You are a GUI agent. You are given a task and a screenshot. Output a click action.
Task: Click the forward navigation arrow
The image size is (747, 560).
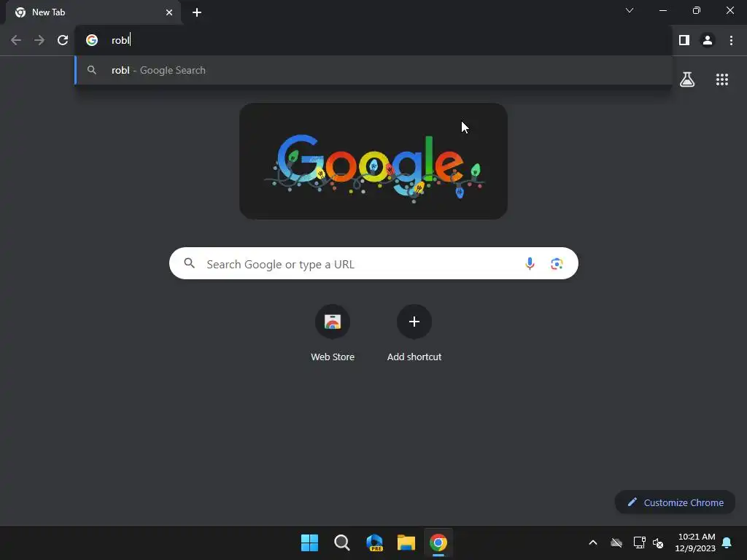(x=39, y=41)
